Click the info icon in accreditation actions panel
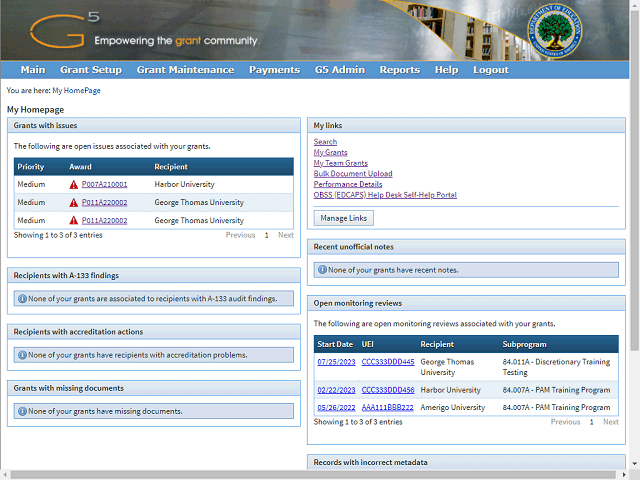 pyautogui.click(x=22, y=355)
